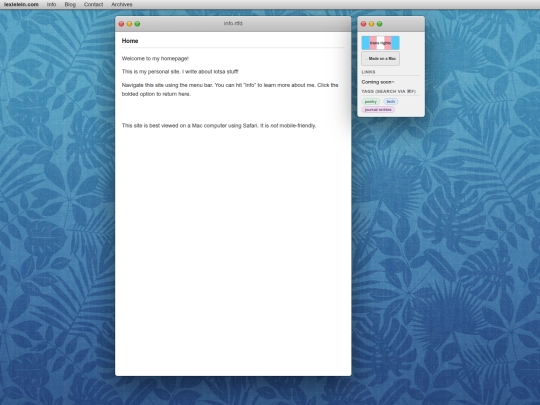
Task: Select the poetry tag
Action: pos(371,102)
